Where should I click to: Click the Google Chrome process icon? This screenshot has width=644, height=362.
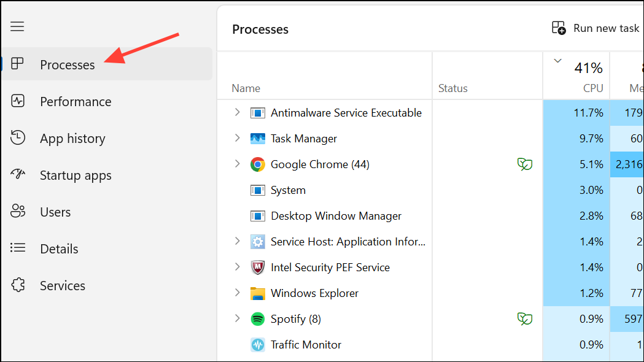pos(258,164)
